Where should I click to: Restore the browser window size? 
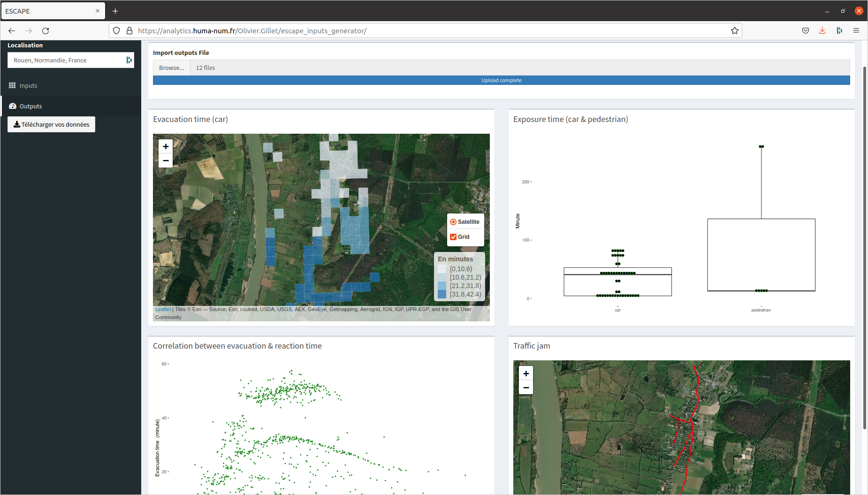pos(843,11)
